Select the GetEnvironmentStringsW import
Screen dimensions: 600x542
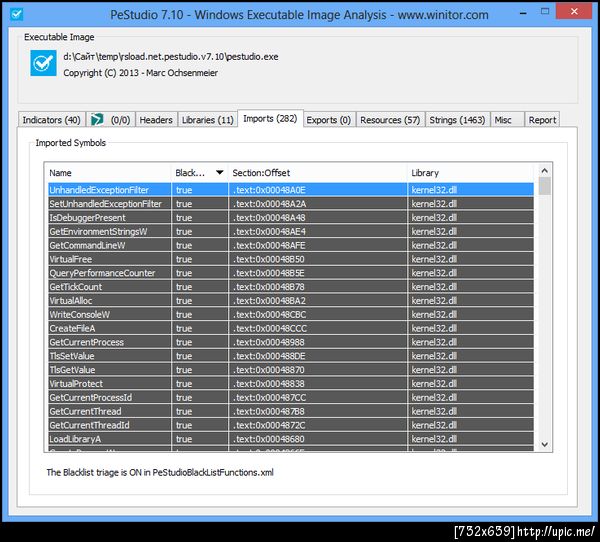pos(291,232)
